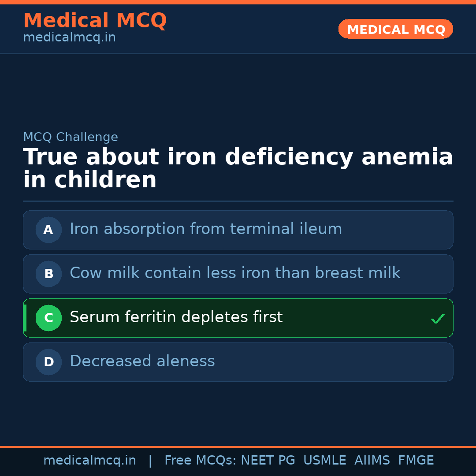
Task: Select AIIMS in the footer
Action: (x=372, y=461)
